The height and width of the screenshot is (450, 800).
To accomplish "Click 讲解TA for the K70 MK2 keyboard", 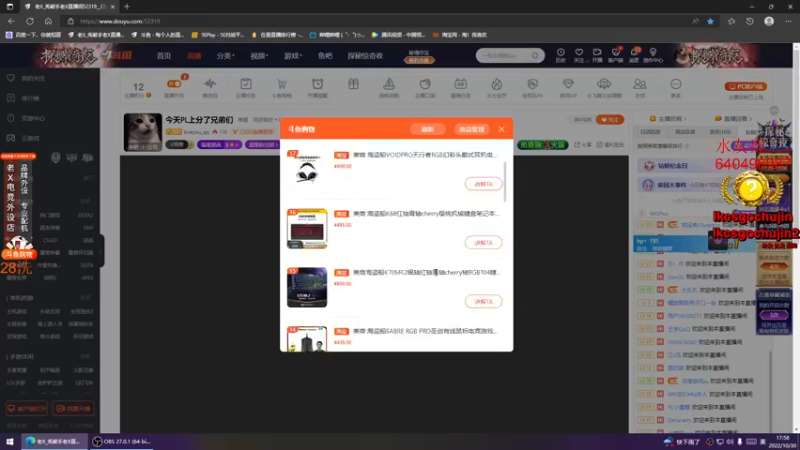I will (483, 301).
